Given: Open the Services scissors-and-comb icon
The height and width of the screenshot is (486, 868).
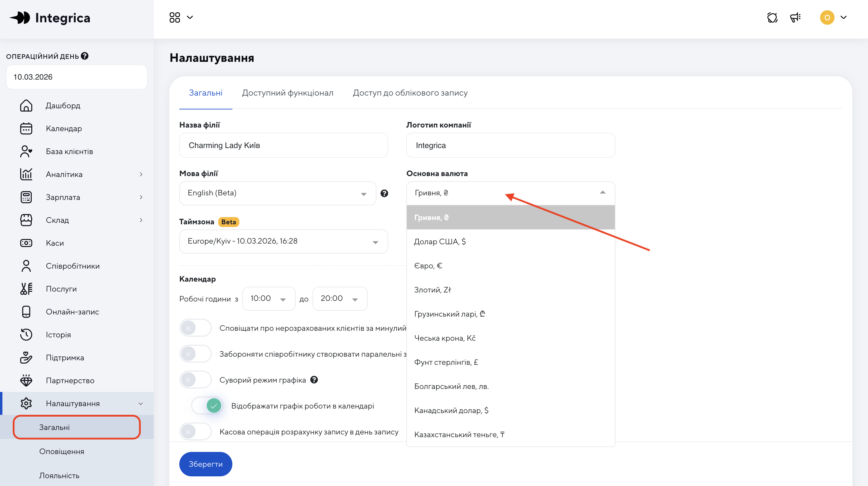Looking at the screenshot, I should click(26, 289).
